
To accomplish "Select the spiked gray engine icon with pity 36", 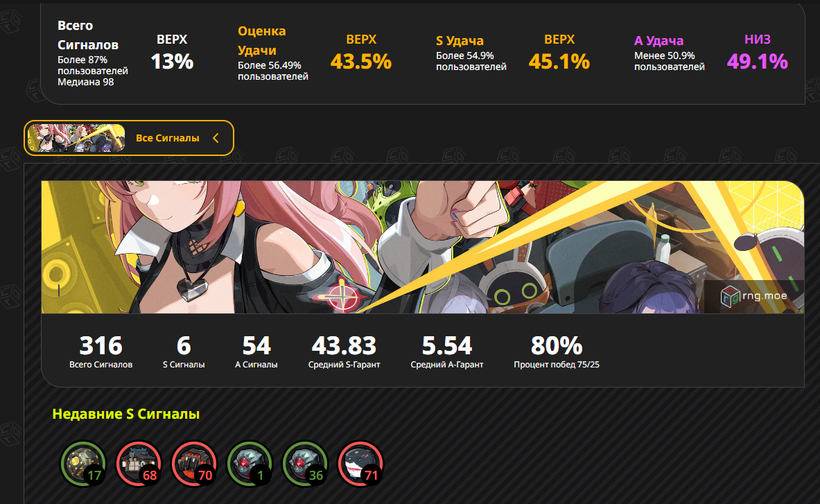I will (306, 464).
